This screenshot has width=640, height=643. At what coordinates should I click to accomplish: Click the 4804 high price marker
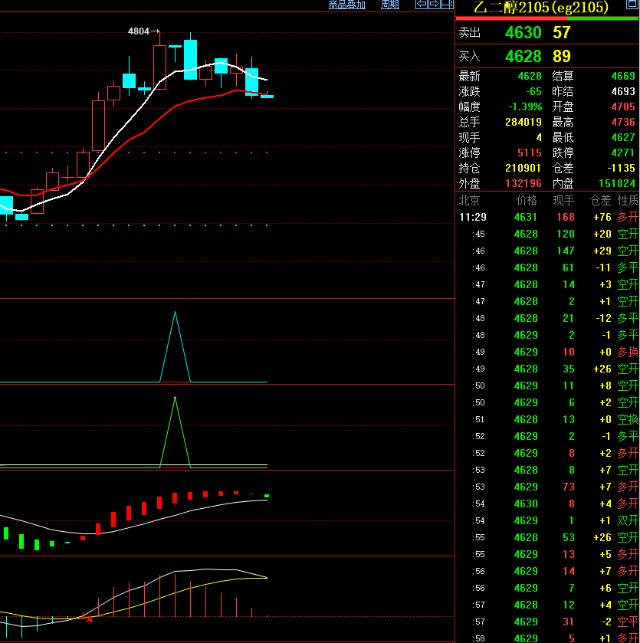click(x=139, y=32)
